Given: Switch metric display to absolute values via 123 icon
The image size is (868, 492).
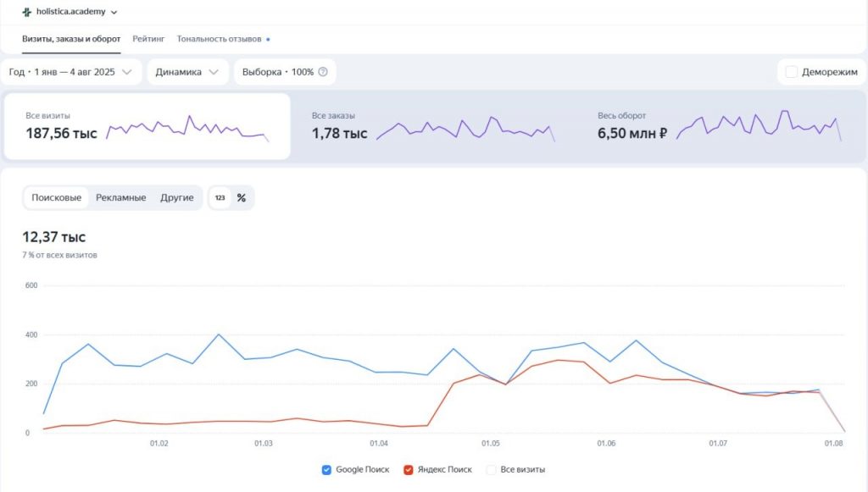Looking at the screenshot, I should point(219,197).
